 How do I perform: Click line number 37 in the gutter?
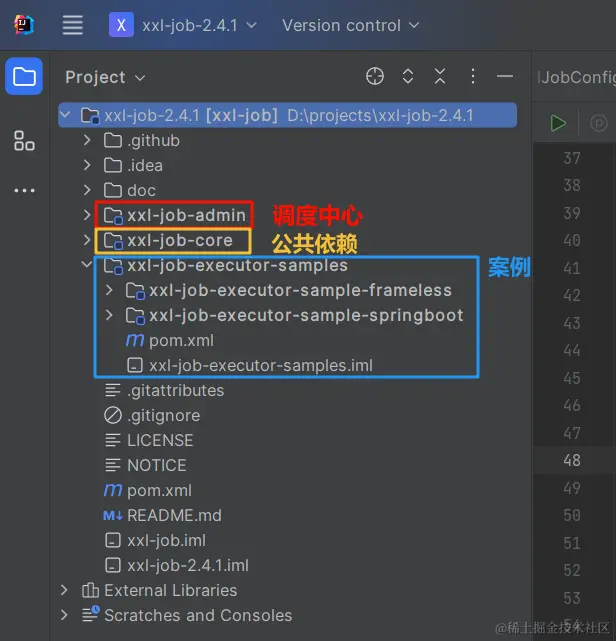coord(572,158)
